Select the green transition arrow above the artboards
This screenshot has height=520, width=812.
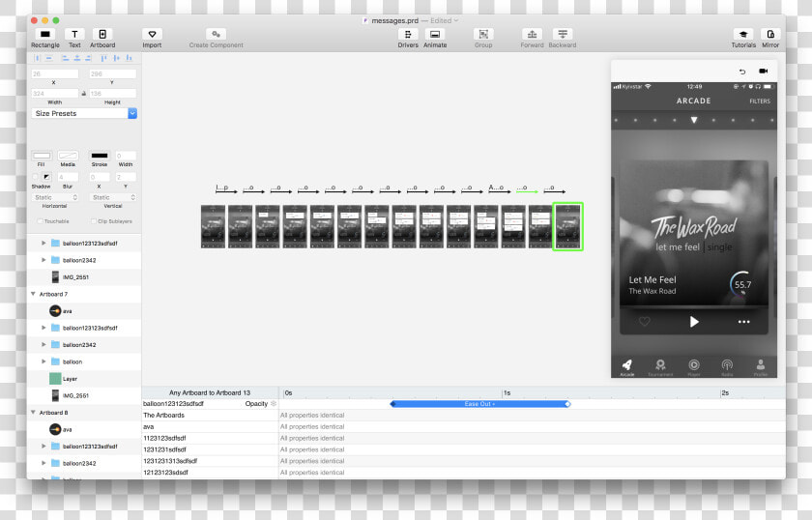(527, 191)
